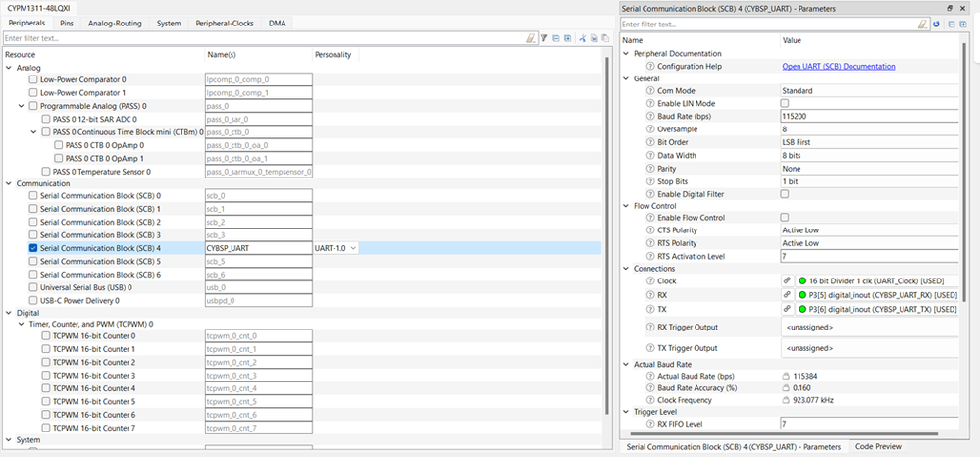This screenshot has height=457, width=980.
Task: Open help icon next to Baud Rate (bps)
Action: pos(650,116)
